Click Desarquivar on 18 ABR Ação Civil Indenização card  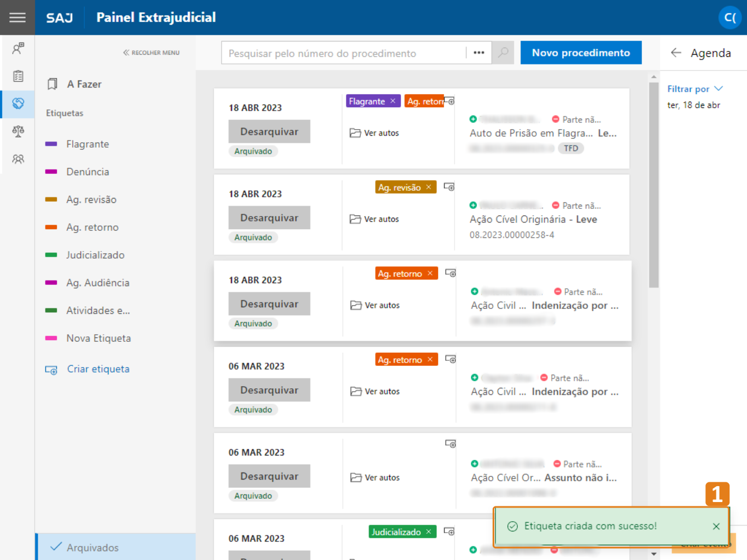[x=269, y=304]
